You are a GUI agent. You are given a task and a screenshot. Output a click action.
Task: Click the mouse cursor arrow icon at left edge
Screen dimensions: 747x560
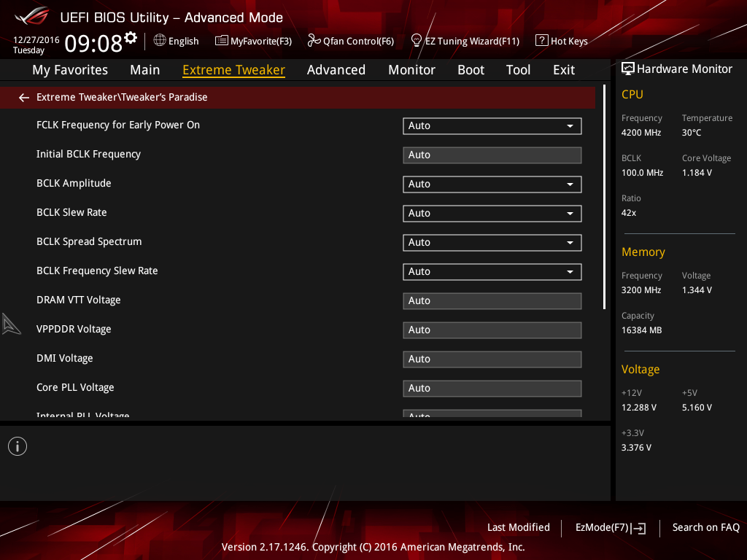click(x=12, y=324)
